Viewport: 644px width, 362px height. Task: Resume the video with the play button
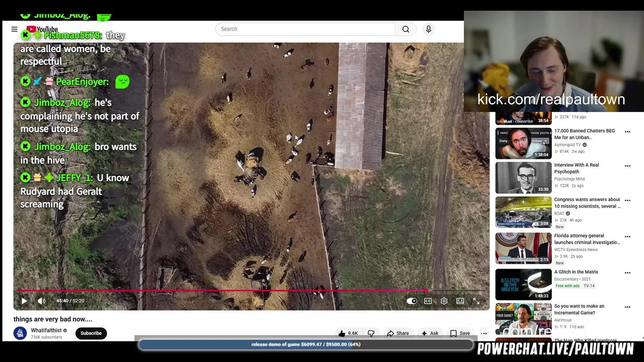(24, 301)
